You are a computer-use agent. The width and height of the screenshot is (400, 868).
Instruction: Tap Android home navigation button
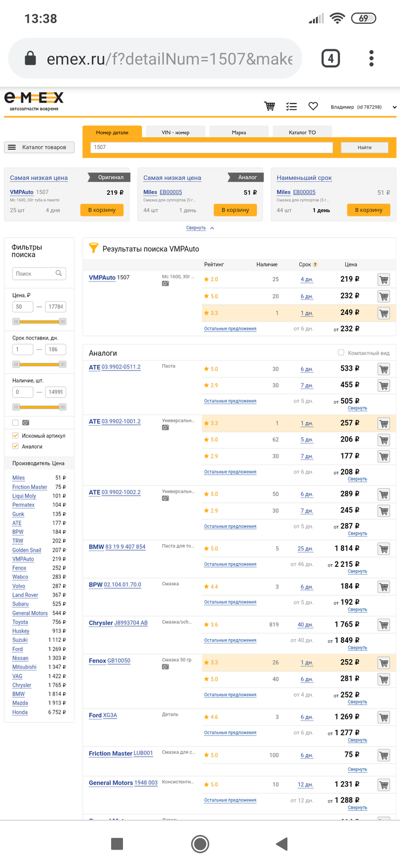pyautogui.click(x=200, y=844)
